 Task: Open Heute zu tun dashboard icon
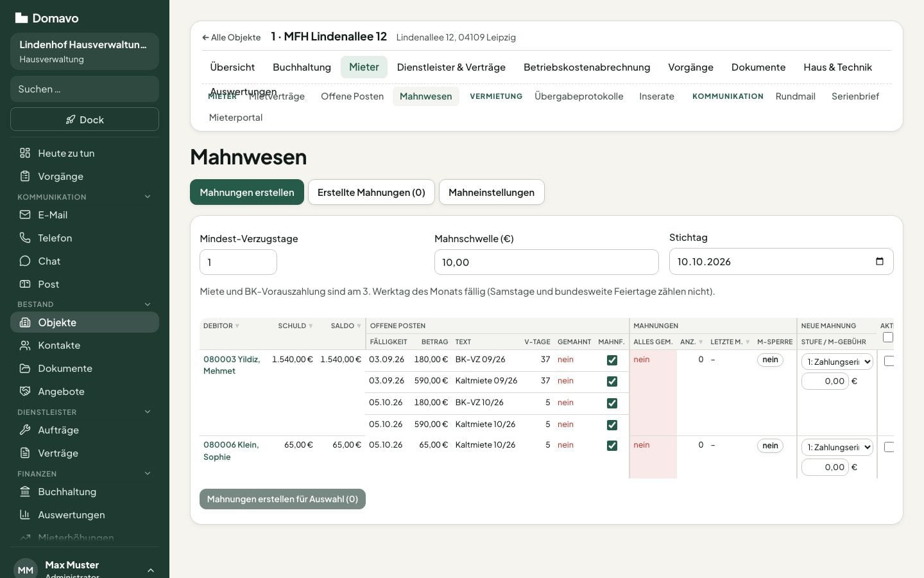pos(25,153)
